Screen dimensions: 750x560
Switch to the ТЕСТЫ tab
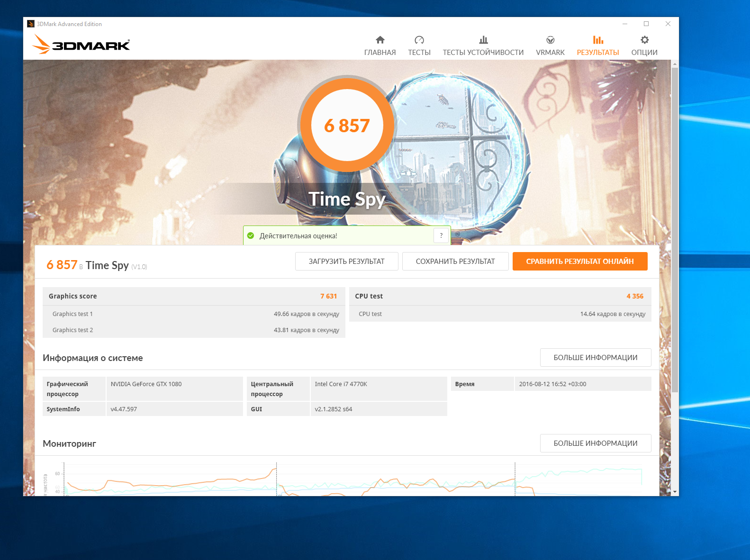(419, 53)
